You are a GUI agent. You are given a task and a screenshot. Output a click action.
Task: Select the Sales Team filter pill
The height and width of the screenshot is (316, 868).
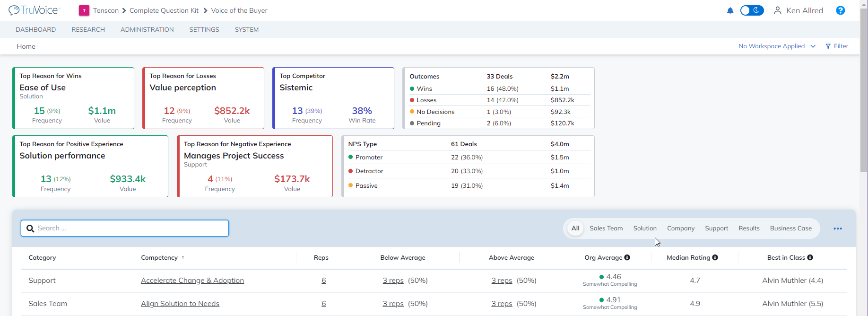pos(606,228)
